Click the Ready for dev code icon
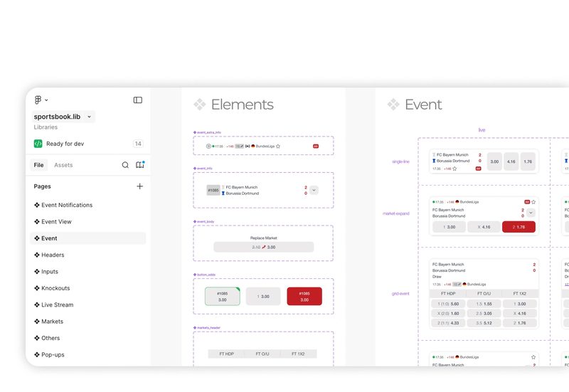 click(38, 144)
